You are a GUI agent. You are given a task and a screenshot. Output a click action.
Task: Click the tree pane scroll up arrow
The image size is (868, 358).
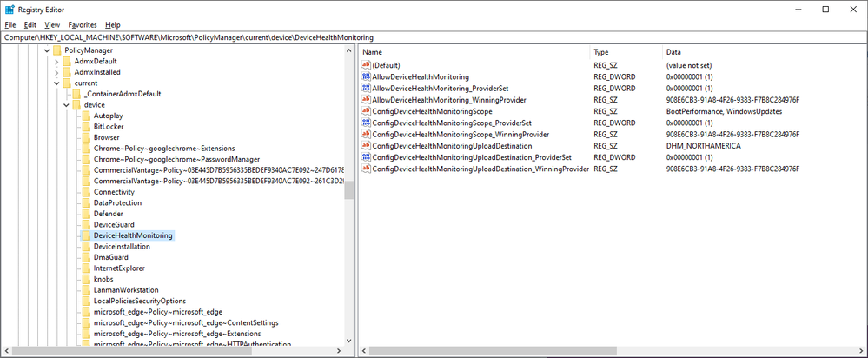tap(348, 51)
